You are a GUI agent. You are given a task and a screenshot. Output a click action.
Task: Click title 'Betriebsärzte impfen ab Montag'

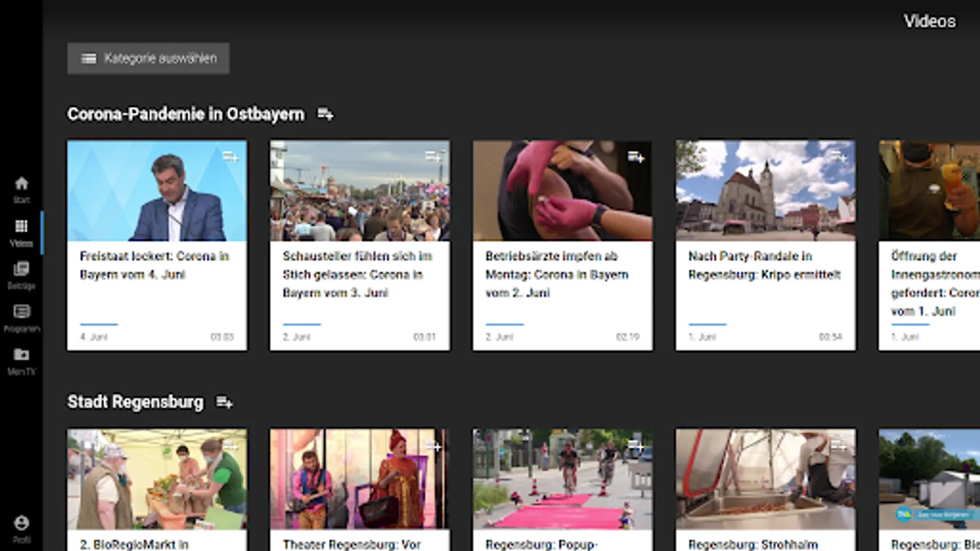[x=557, y=274]
